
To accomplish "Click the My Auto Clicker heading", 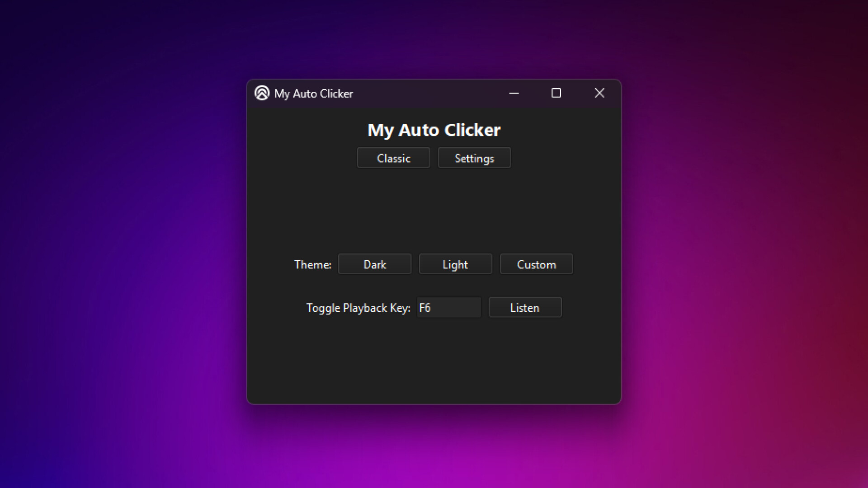I will (x=434, y=130).
